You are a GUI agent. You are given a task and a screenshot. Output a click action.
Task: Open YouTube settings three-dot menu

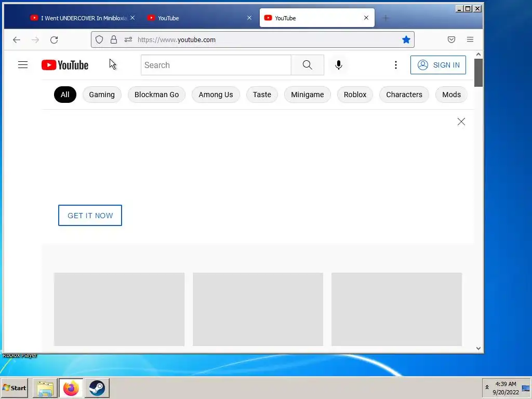(395, 65)
